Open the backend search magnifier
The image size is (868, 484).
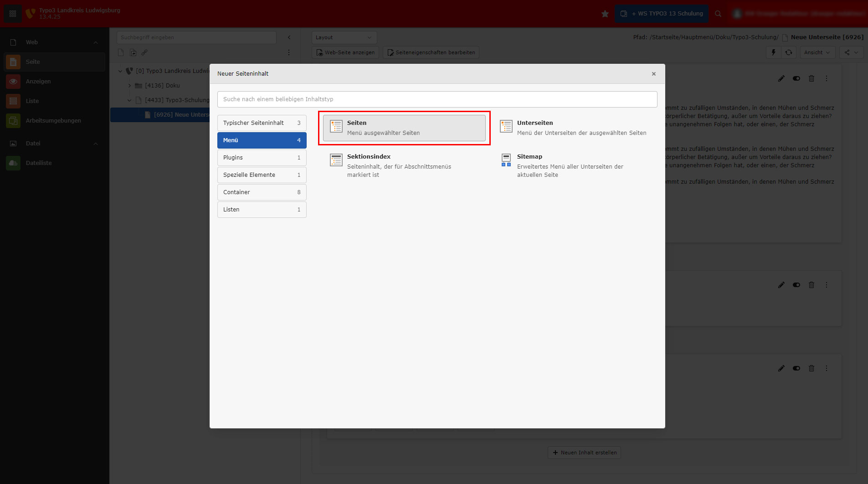(x=718, y=14)
